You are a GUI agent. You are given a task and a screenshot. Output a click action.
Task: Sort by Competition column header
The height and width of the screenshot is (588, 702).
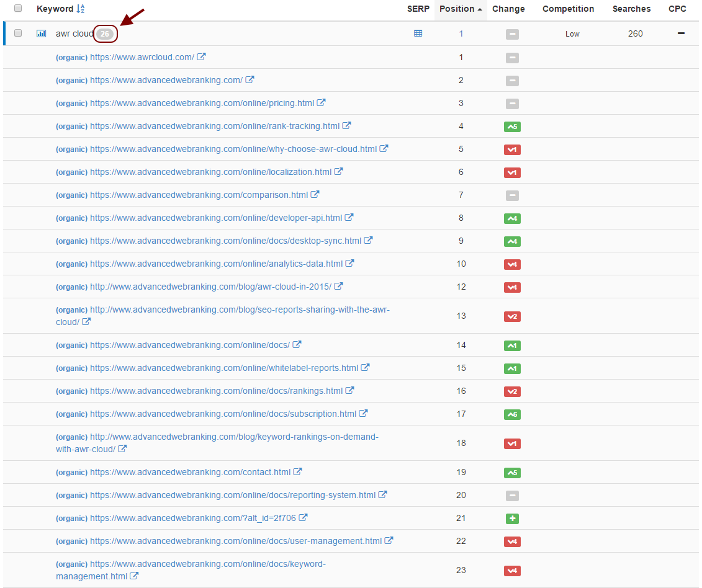(568, 9)
